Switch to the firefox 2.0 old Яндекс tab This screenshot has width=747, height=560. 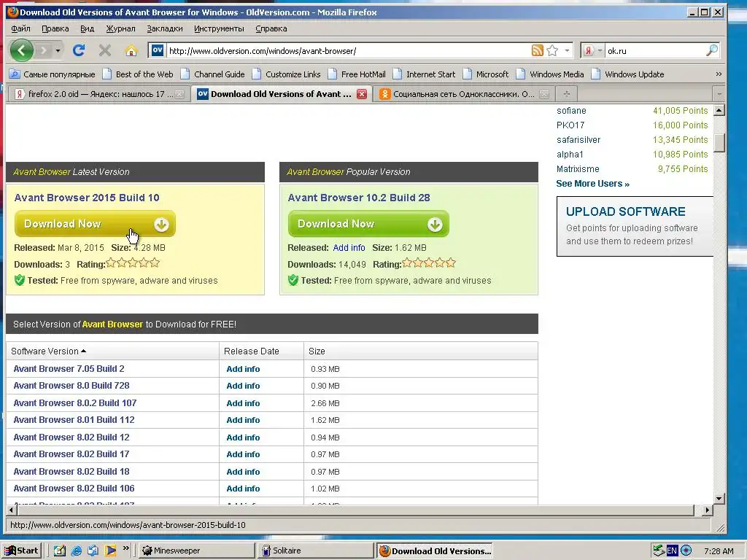tap(98, 94)
